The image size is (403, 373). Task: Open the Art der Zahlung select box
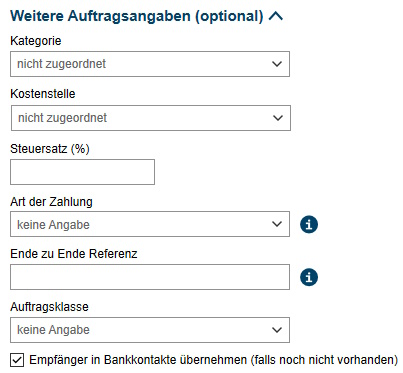point(150,224)
